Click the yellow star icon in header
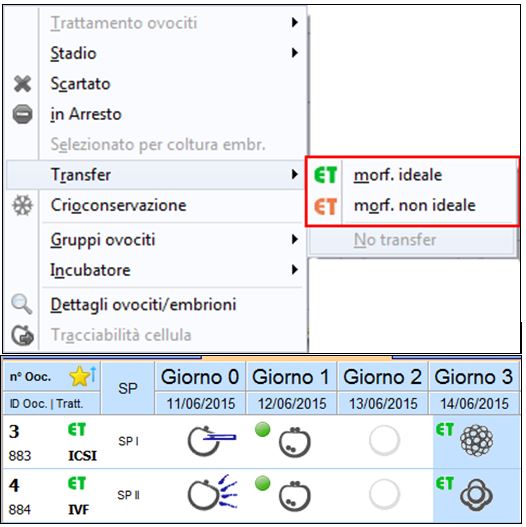Screen dimensions: 526x527 pos(79,377)
